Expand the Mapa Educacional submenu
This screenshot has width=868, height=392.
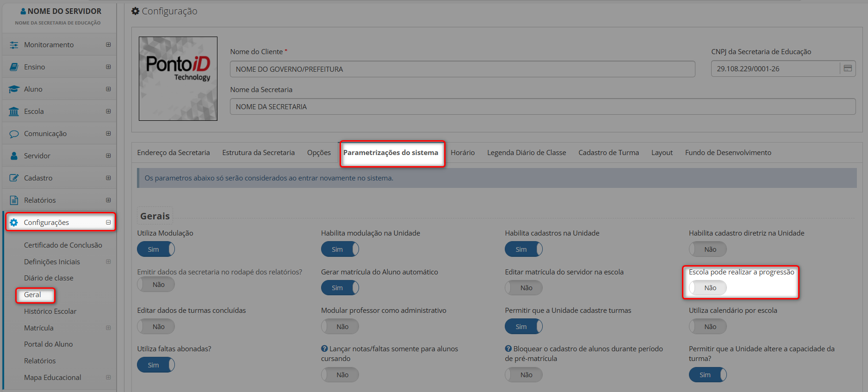[x=108, y=378]
